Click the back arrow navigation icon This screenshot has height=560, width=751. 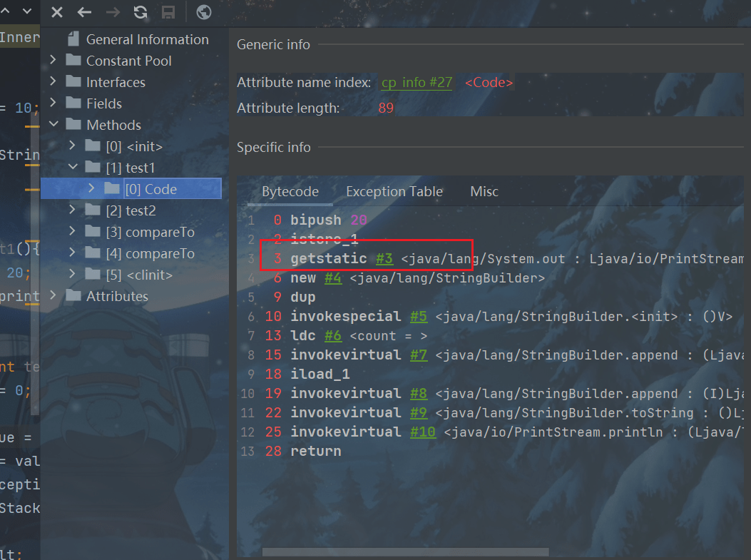click(x=84, y=12)
